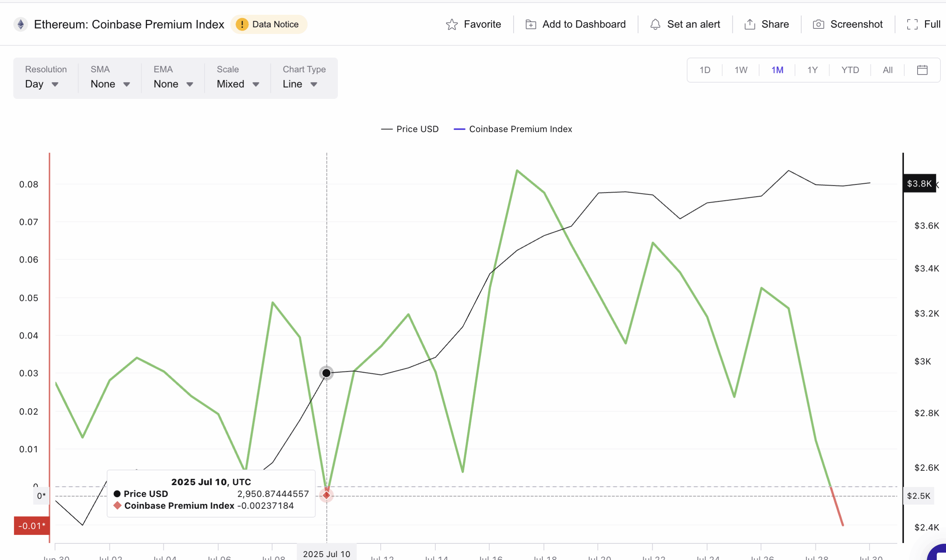This screenshot has width=946, height=560.
Task: Click the Add to Dashboard icon
Action: tap(531, 24)
